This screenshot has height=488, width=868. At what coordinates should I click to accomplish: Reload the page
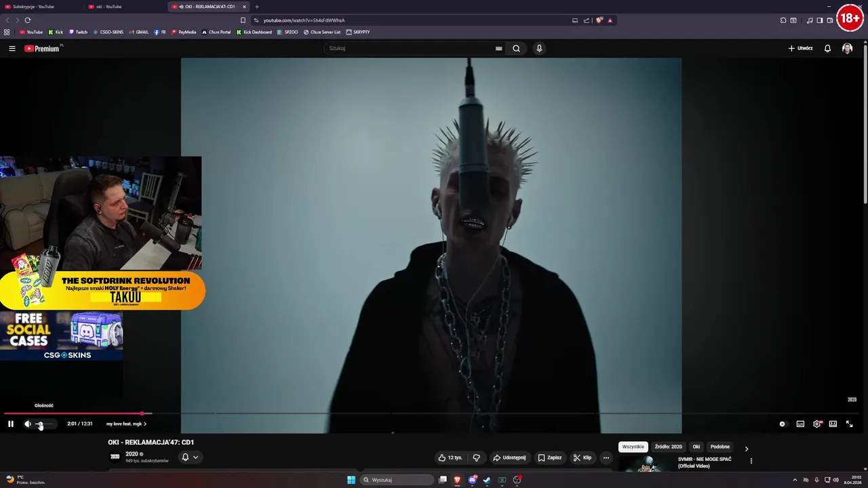tap(28, 20)
